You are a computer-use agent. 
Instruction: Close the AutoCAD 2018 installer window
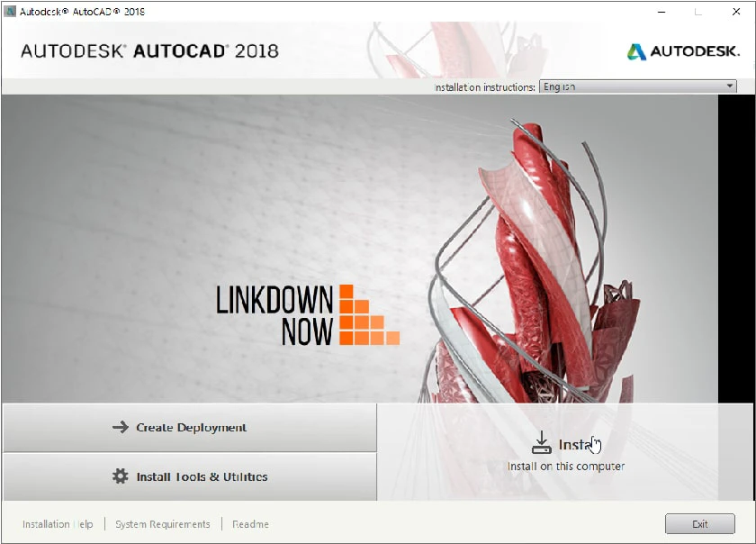736,12
